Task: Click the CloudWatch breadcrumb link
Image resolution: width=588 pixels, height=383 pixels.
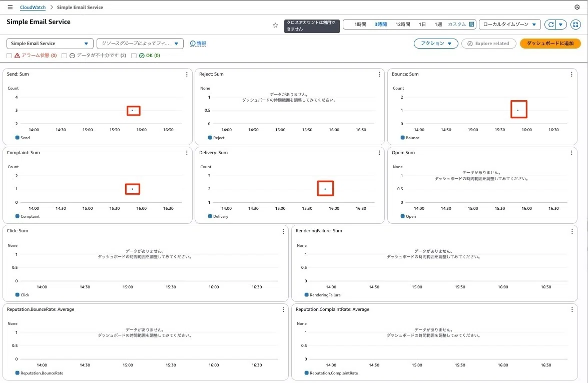Action: coord(33,7)
